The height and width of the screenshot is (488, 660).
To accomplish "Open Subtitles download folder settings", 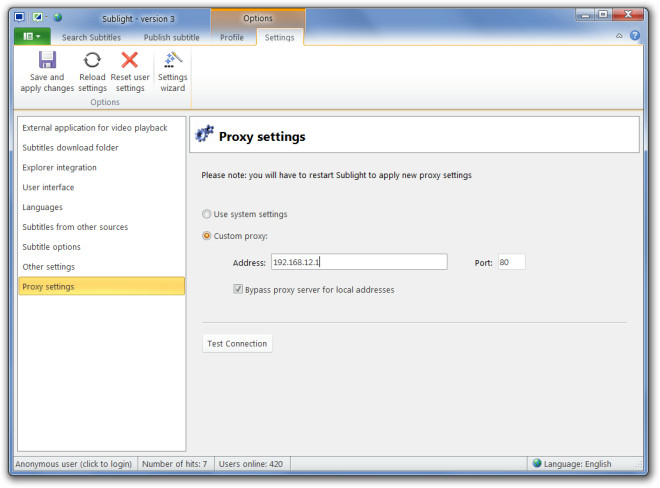I will [x=101, y=148].
